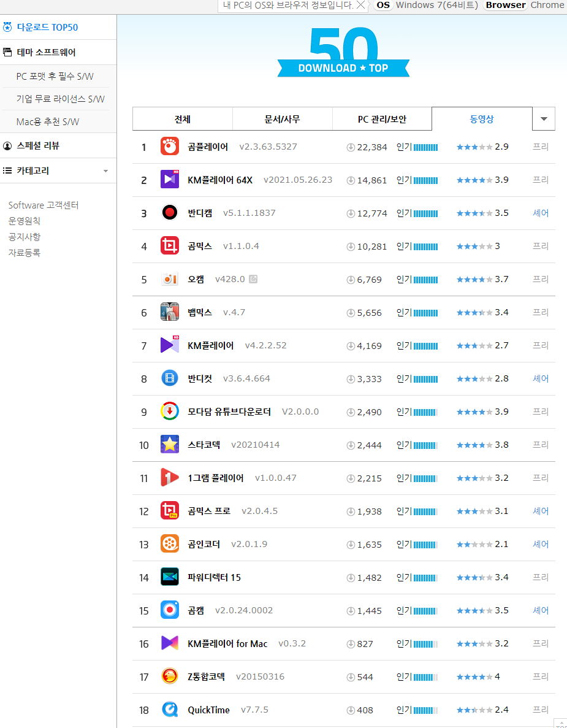Open 곰플레이어 program name link
567x728 pixels.
point(208,147)
